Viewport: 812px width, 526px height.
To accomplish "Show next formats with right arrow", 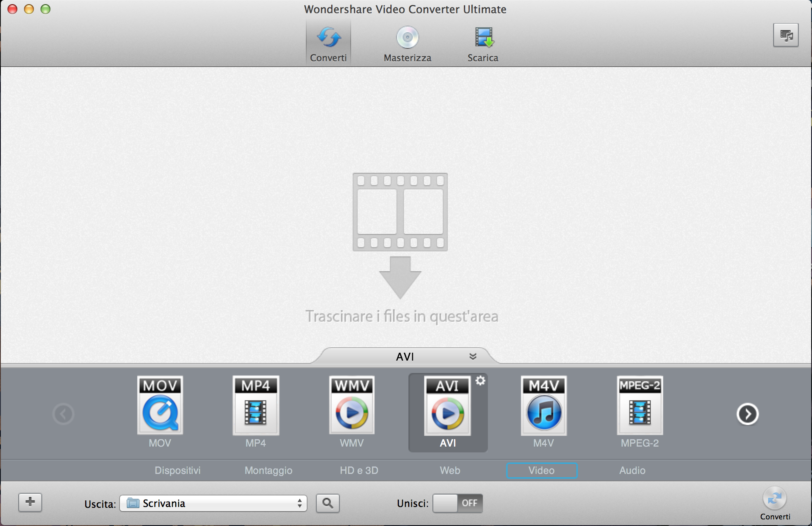I will (747, 414).
